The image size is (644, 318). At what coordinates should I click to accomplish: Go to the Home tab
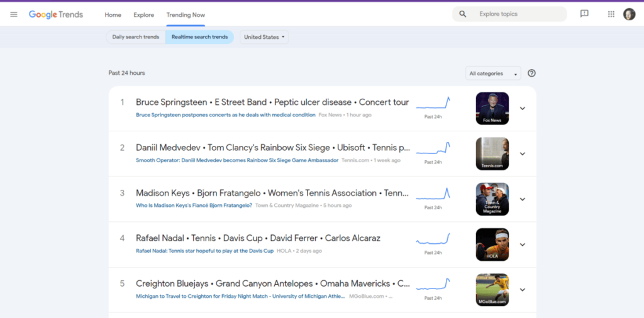(x=113, y=15)
